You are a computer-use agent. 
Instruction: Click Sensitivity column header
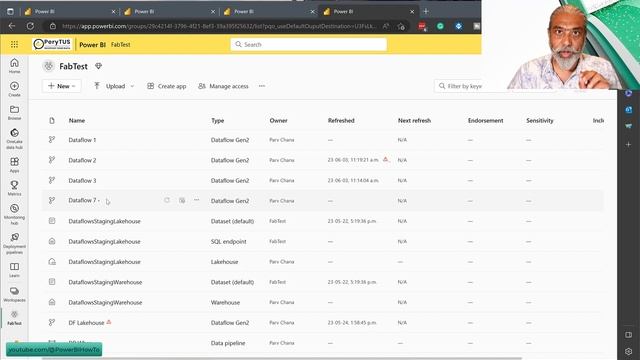(x=540, y=120)
